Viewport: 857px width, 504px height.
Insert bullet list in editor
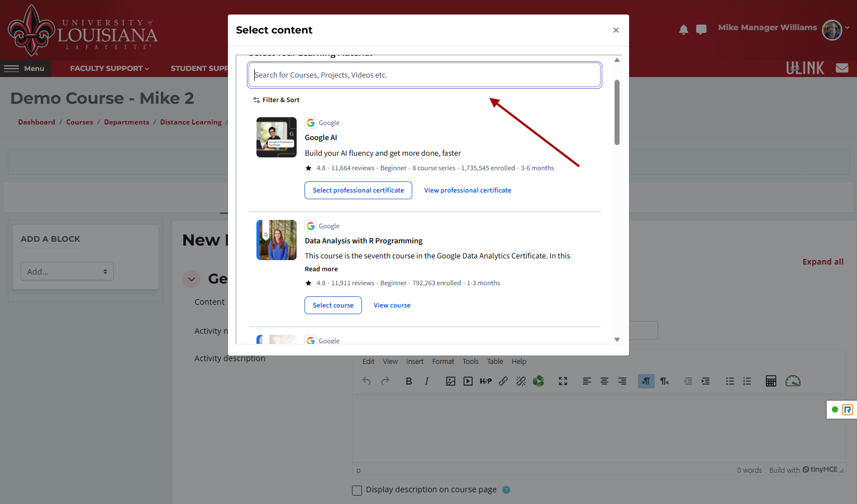730,381
